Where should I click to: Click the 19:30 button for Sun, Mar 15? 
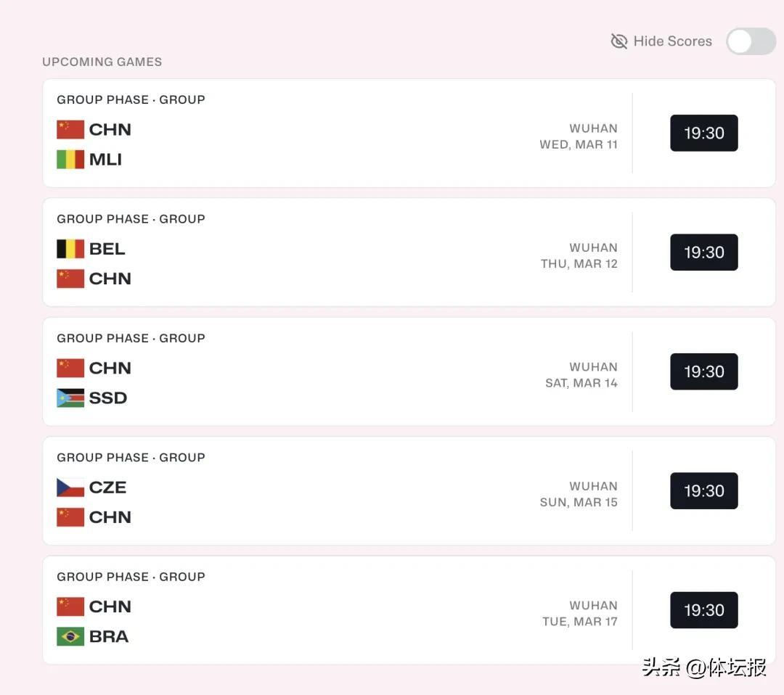tap(703, 490)
